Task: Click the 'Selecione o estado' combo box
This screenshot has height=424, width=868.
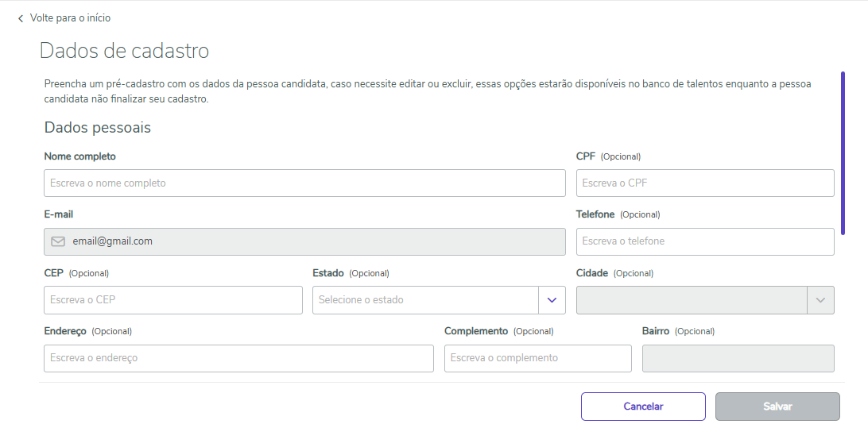Action: [425, 300]
